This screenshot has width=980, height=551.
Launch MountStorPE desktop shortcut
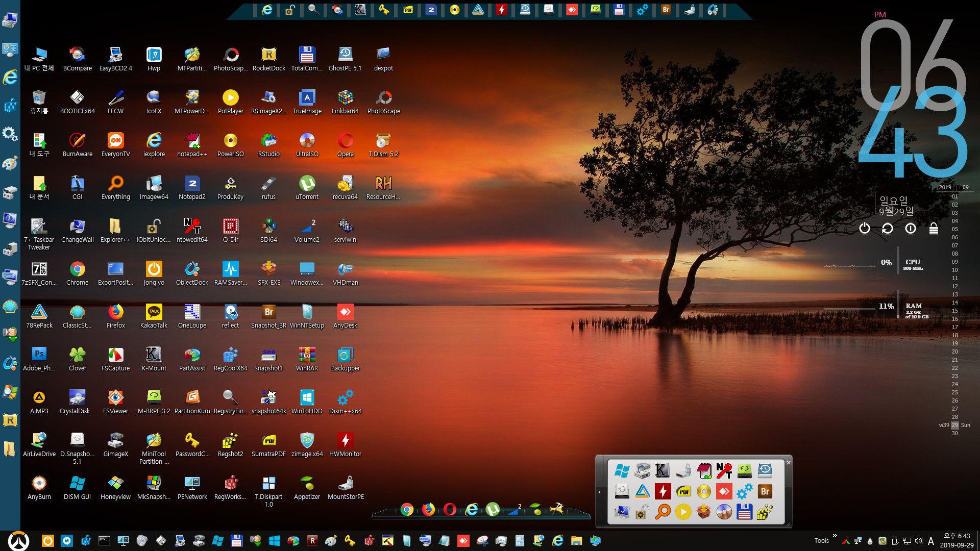(x=346, y=488)
